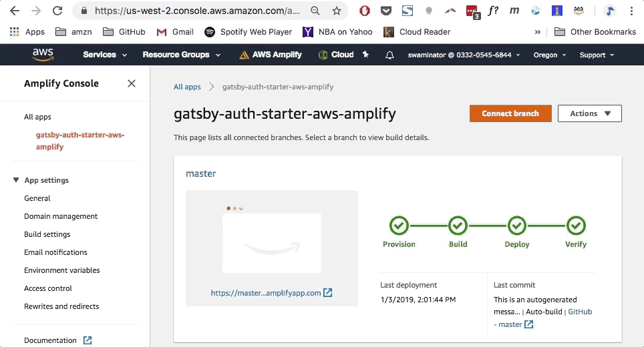Click the browser forward arrow
This screenshot has height=347, width=644.
click(x=36, y=11)
